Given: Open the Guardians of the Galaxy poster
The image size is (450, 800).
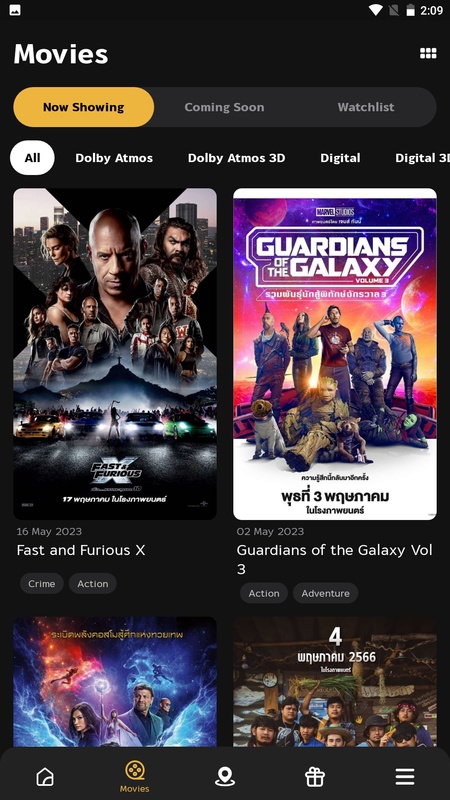Looking at the screenshot, I should (335, 354).
